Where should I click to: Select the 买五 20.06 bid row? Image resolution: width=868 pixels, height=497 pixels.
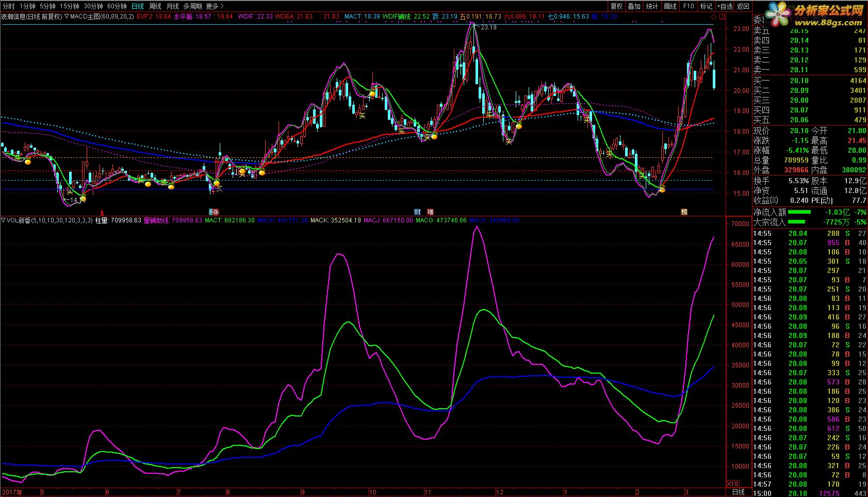click(x=810, y=120)
